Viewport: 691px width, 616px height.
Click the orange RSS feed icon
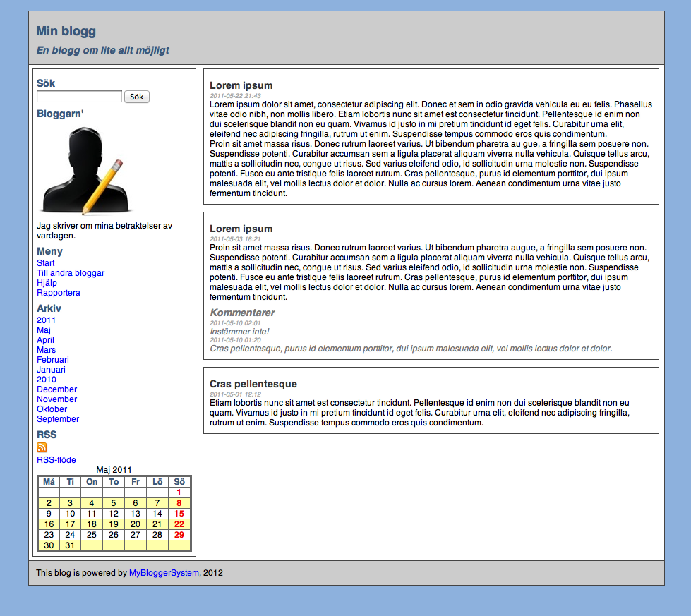pyautogui.click(x=42, y=447)
